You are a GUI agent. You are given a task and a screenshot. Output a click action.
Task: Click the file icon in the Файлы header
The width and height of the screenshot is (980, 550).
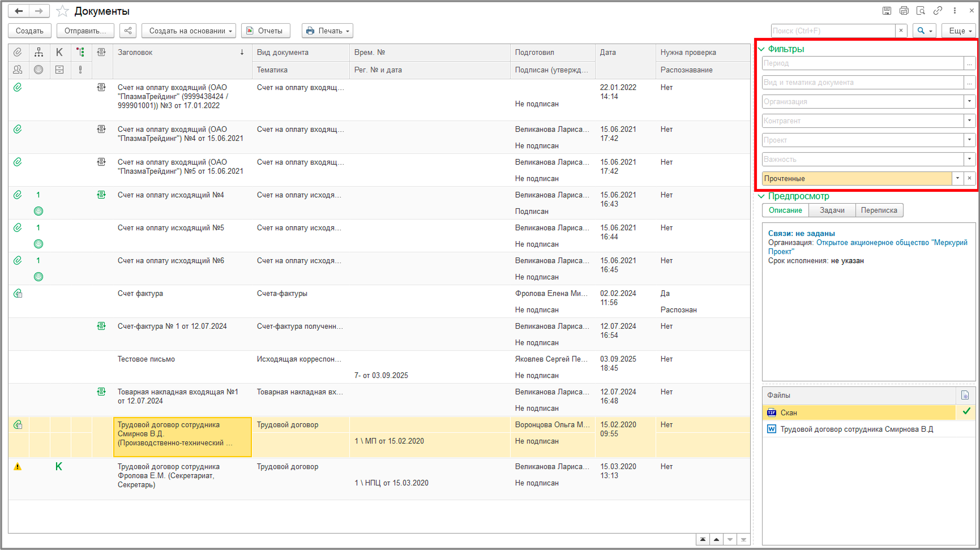965,396
